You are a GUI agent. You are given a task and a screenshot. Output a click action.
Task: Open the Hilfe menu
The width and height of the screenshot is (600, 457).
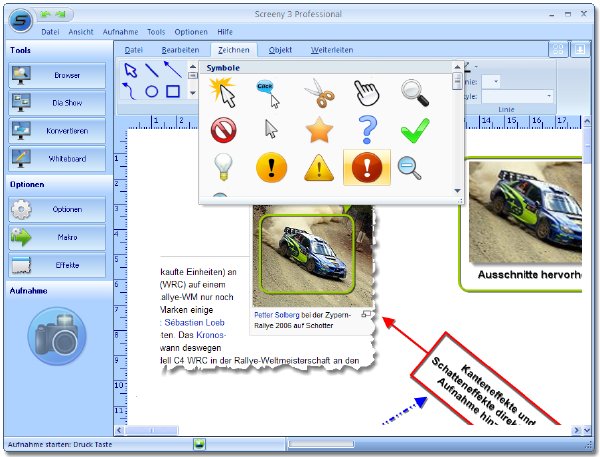tap(225, 32)
